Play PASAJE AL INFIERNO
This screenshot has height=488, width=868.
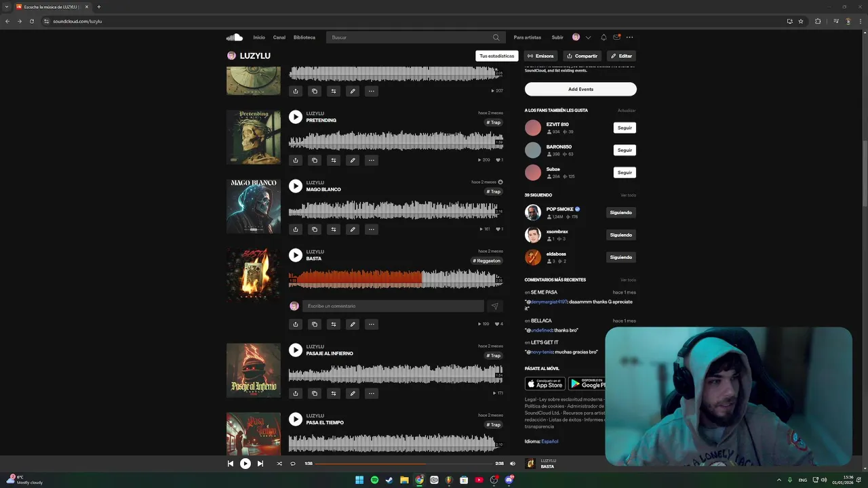(x=296, y=350)
